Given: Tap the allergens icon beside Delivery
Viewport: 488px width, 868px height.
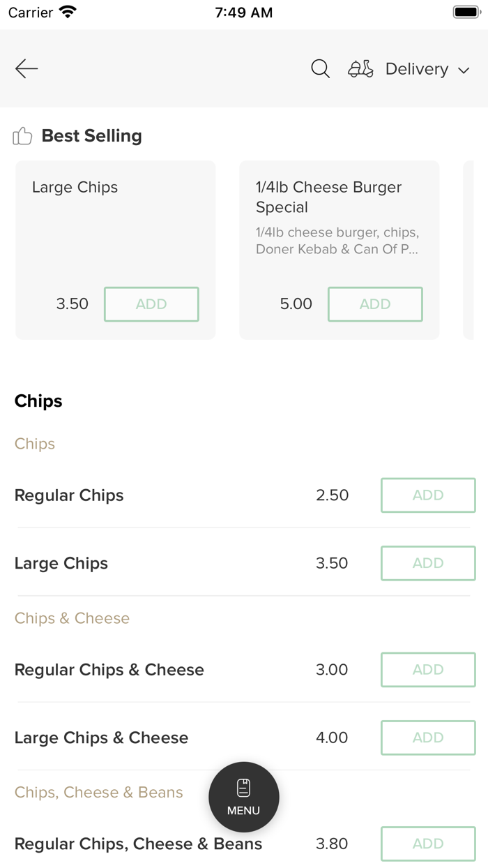Looking at the screenshot, I should click(x=360, y=68).
